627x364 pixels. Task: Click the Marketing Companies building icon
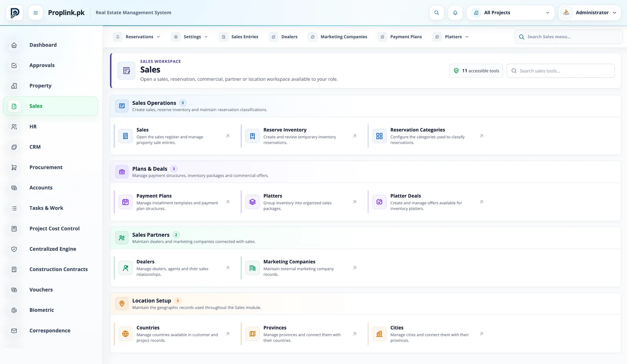[x=252, y=268]
